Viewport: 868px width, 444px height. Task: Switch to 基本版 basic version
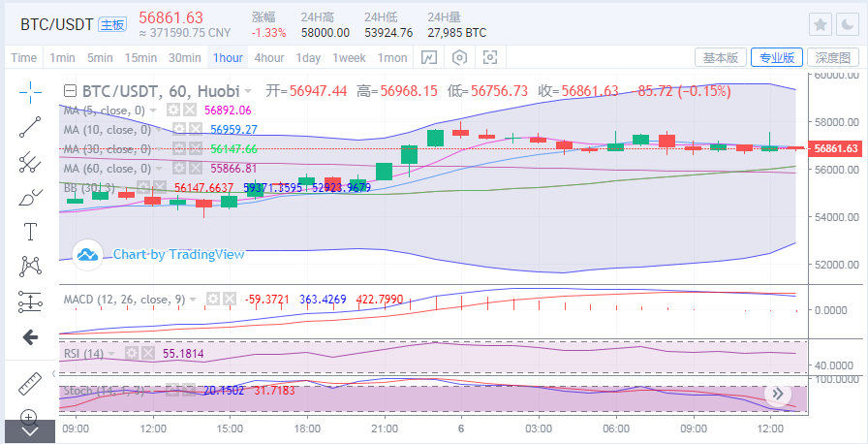tap(720, 57)
